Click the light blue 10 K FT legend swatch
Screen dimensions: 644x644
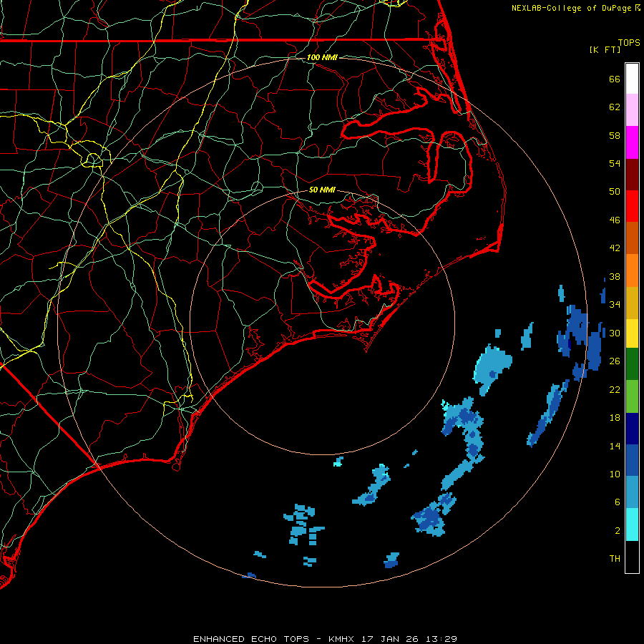click(x=632, y=492)
